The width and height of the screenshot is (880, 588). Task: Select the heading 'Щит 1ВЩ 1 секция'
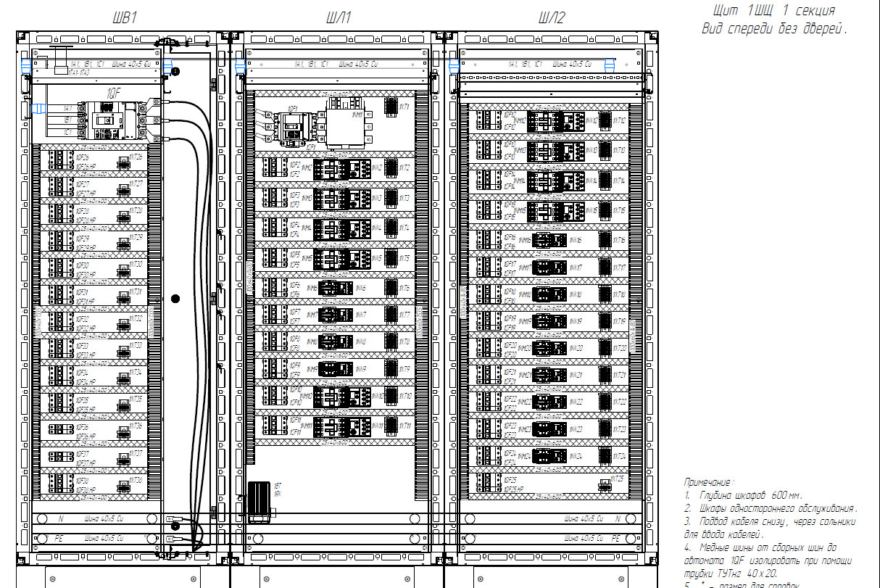773,11
